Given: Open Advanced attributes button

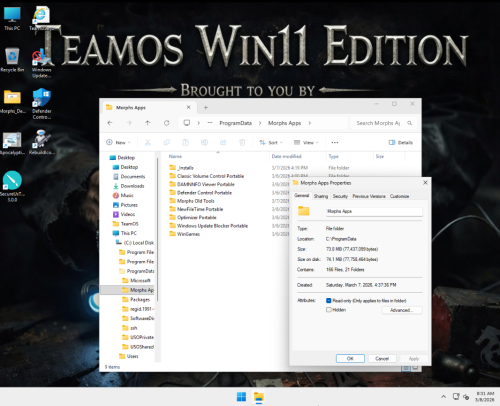Looking at the screenshot, I should 402,310.
